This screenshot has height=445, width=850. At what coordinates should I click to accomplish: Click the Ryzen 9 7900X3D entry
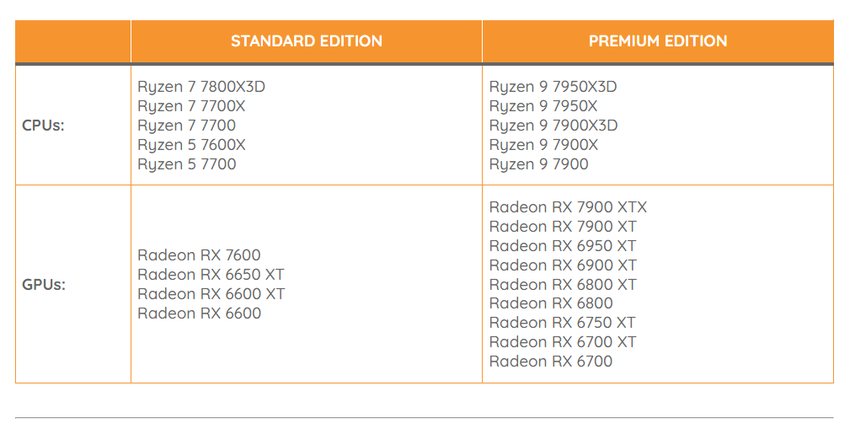coord(553,125)
